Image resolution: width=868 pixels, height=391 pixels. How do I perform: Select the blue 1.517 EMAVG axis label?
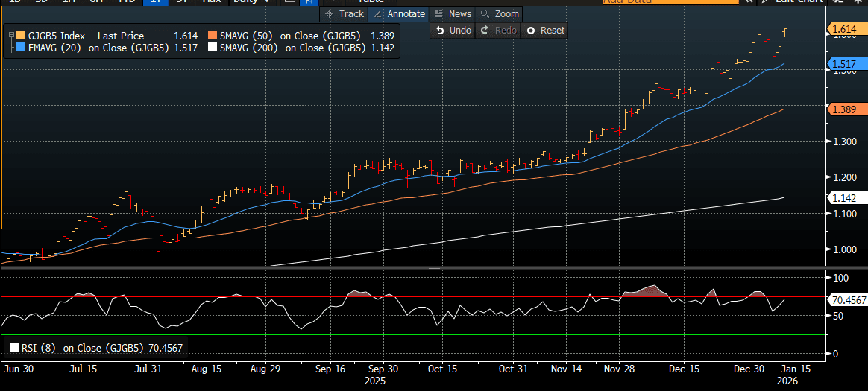pos(844,65)
